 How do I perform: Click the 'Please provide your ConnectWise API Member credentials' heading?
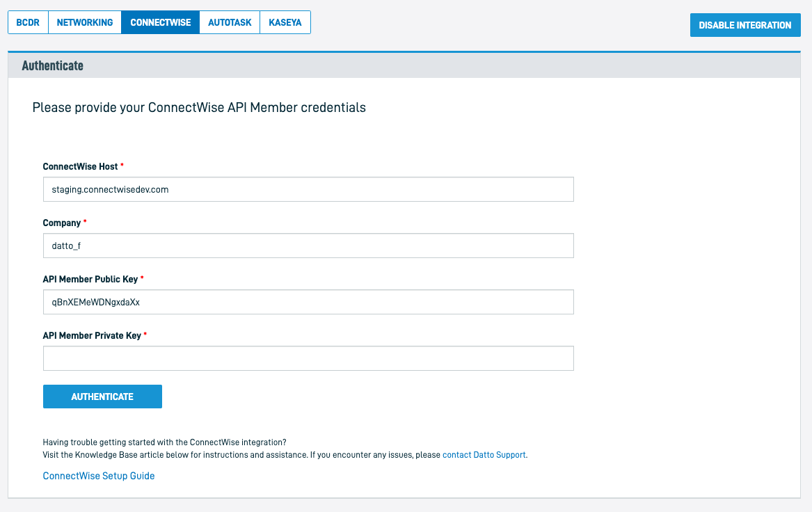(199, 108)
